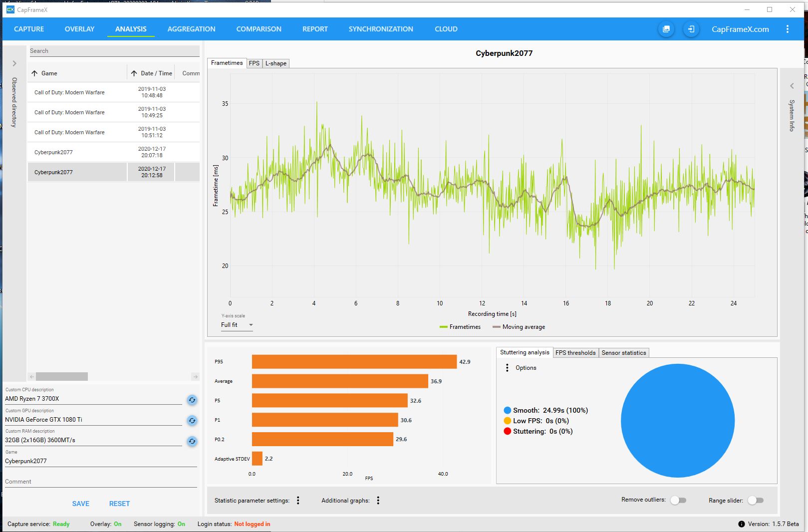The width and height of the screenshot is (808, 532).
Task: Switch to FPS graph tab
Action: pyautogui.click(x=254, y=63)
